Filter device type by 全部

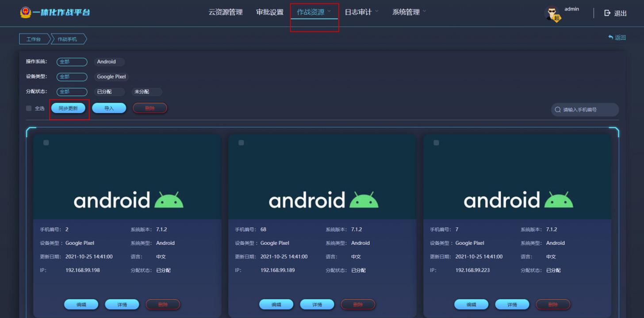click(x=72, y=77)
